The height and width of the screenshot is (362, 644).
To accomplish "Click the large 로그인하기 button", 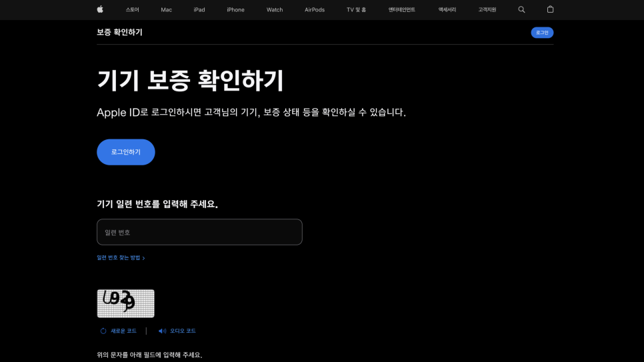I will pos(126,152).
